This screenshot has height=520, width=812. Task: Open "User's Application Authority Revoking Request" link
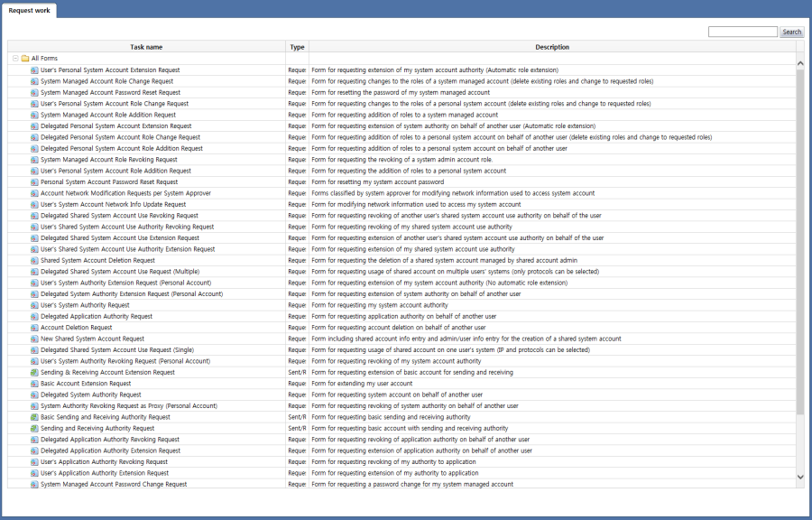click(104, 461)
